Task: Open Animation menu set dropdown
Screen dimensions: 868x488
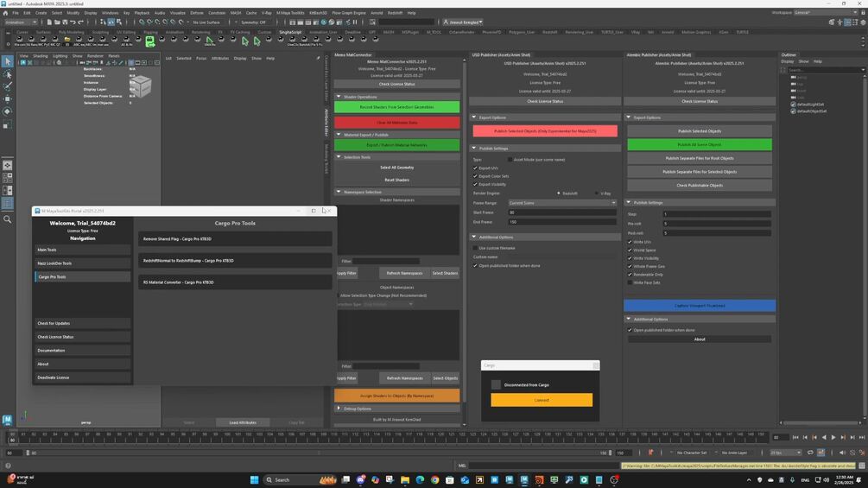Action: pos(21,22)
